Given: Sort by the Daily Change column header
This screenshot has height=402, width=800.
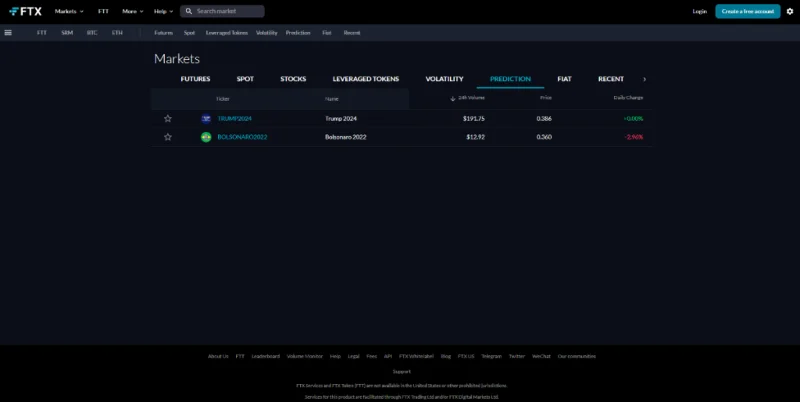Looking at the screenshot, I should coord(628,97).
